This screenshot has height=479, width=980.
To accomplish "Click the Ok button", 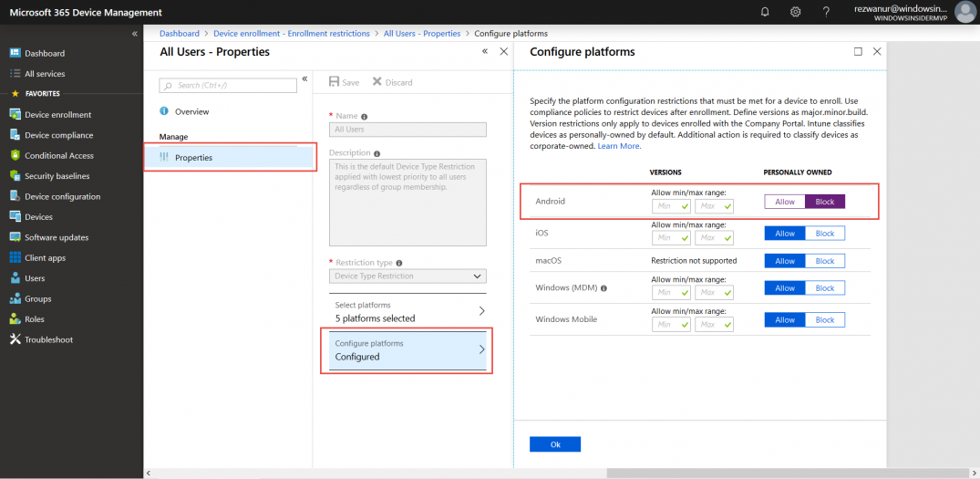I will pyautogui.click(x=555, y=444).
